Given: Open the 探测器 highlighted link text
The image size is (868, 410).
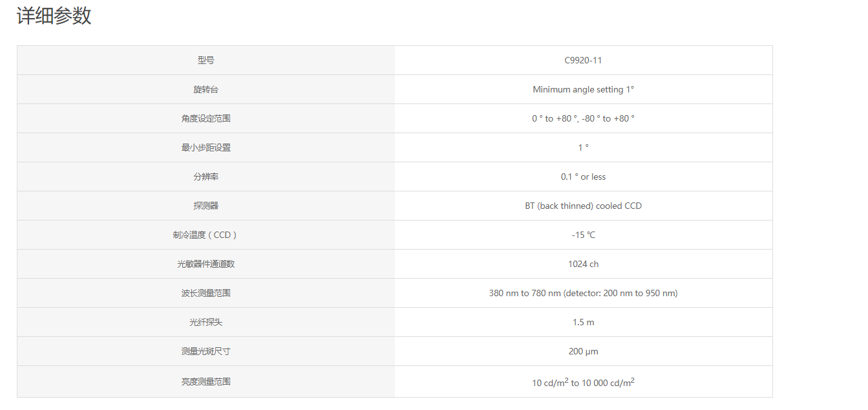Looking at the screenshot, I should (206, 206).
